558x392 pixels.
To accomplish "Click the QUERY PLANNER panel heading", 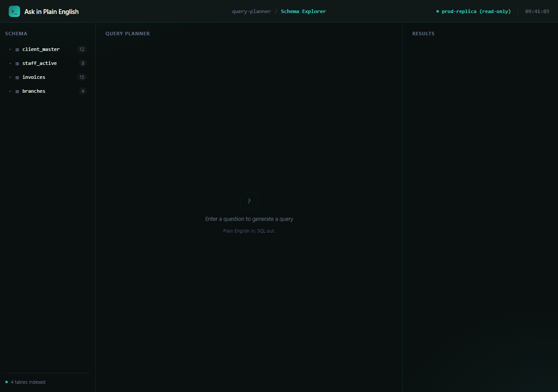I will [x=128, y=34].
